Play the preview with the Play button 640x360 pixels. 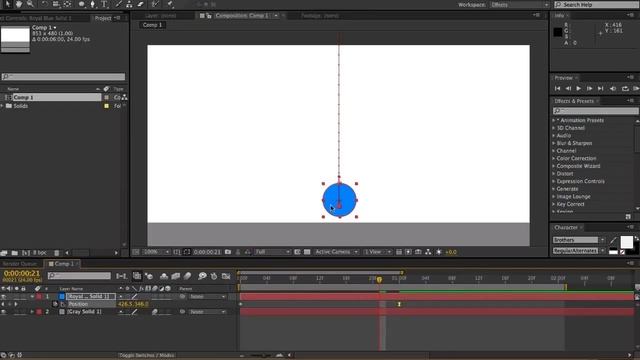(578, 88)
